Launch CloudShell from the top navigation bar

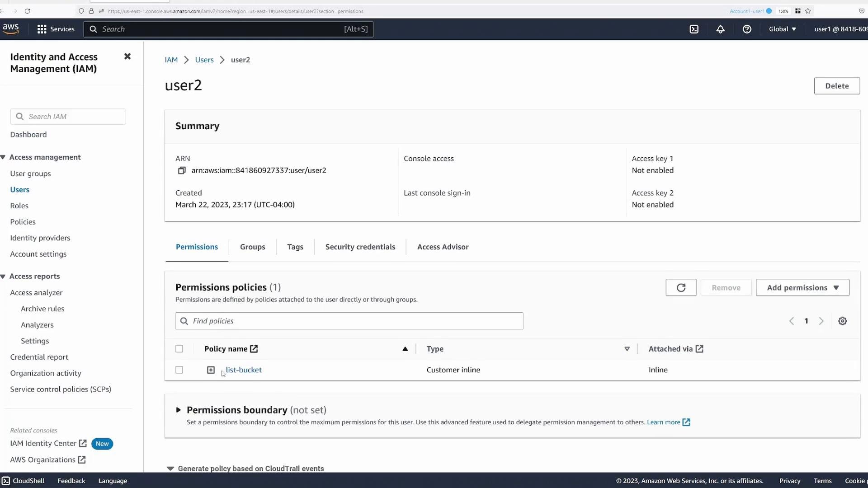point(694,29)
